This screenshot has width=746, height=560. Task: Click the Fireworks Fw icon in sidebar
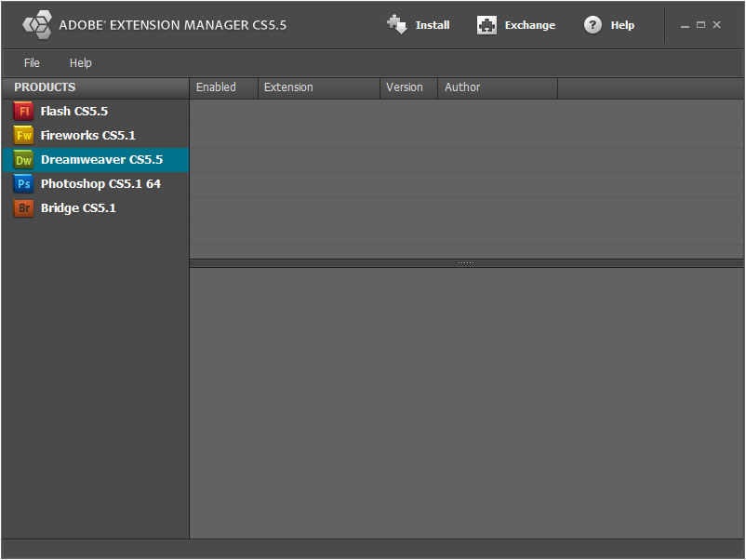pyautogui.click(x=22, y=135)
